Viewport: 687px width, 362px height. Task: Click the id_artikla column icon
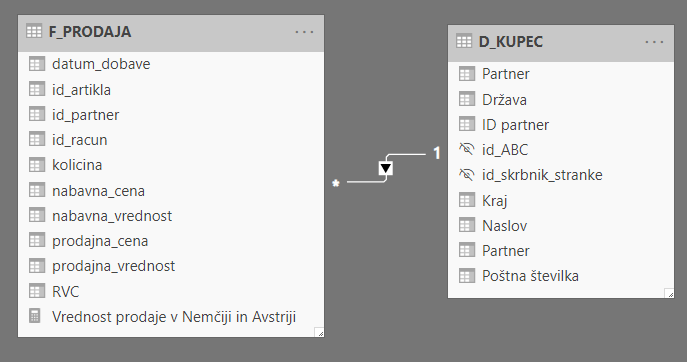coord(37,89)
